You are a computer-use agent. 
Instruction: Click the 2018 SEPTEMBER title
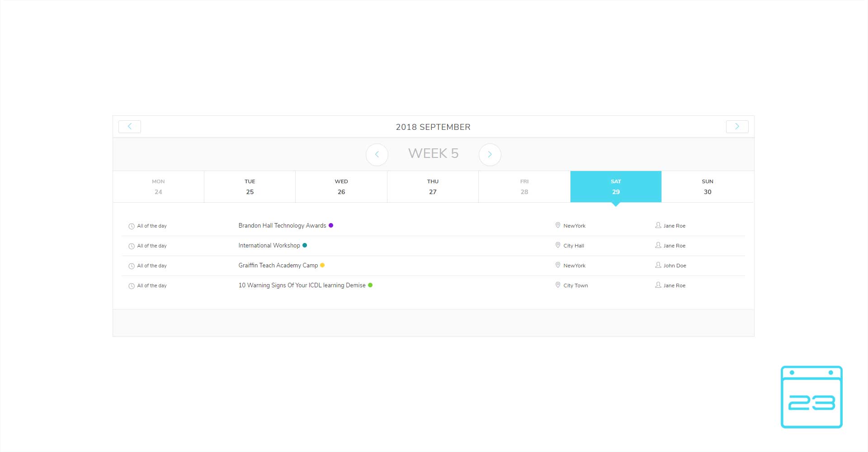pyautogui.click(x=433, y=127)
